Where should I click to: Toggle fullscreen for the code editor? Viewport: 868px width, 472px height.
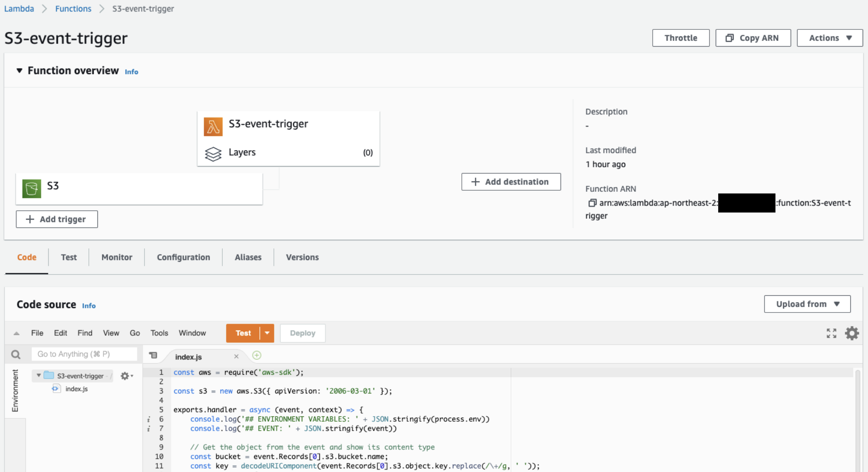(x=832, y=333)
